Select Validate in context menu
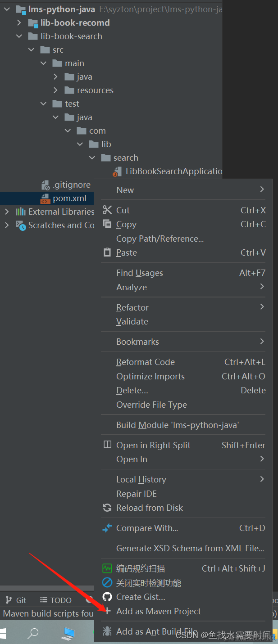278x644 pixels. (132, 321)
